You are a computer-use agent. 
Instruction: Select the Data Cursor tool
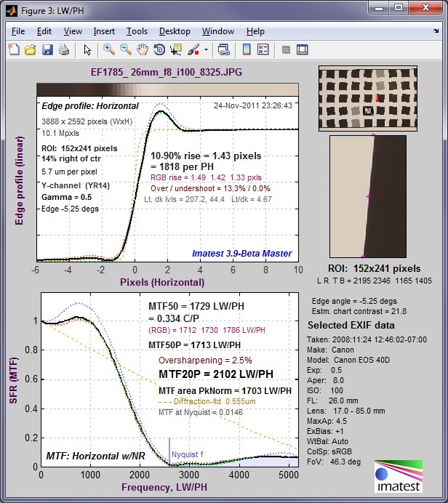pyautogui.click(x=176, y=49)
